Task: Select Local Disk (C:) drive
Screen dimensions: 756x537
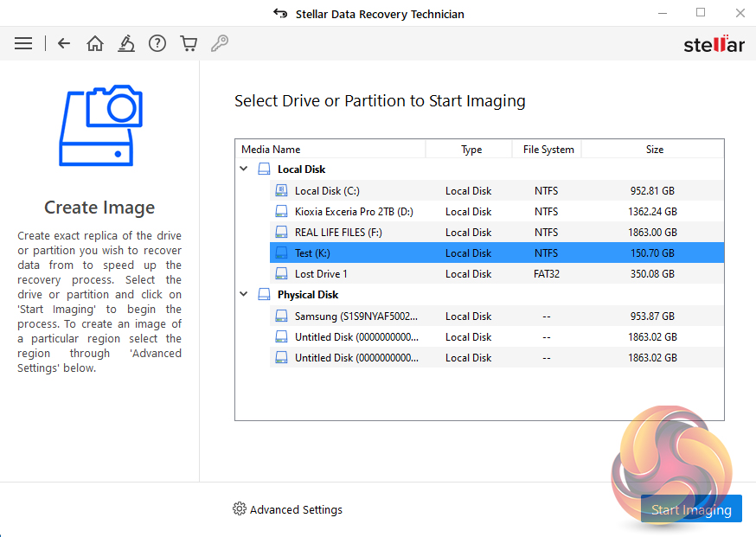Action: [x=326, y=191]
